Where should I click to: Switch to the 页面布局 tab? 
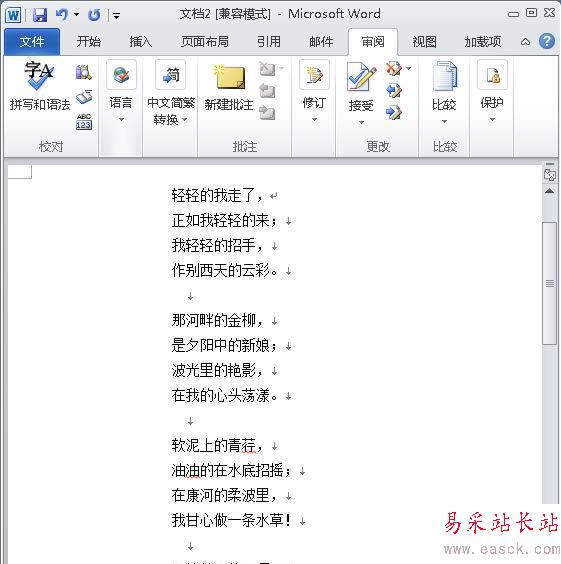(x=205, y=42)
